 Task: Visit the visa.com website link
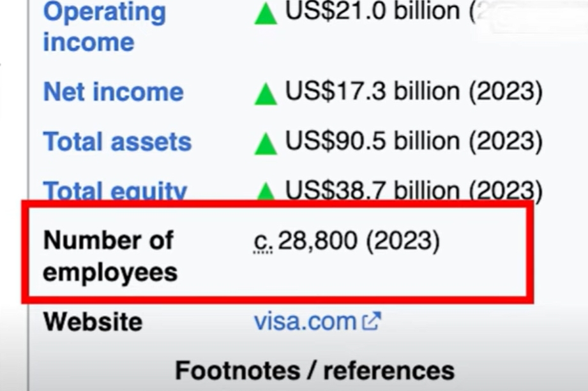pos(305,321)
